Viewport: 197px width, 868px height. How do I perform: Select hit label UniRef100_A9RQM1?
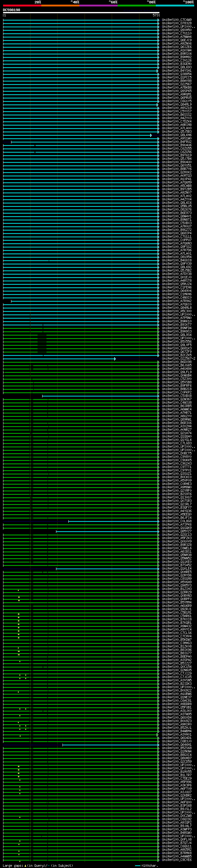pos(177,94)
